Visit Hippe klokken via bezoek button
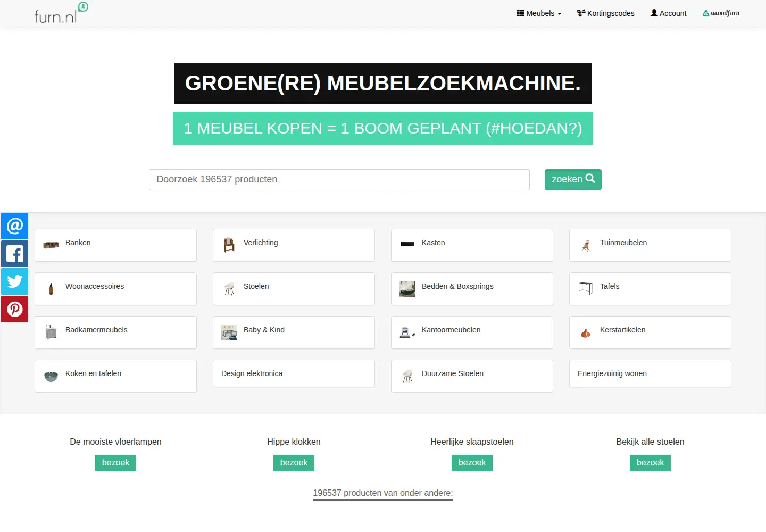The width and height of the screenshot is (766, 532). pos(294,463)
